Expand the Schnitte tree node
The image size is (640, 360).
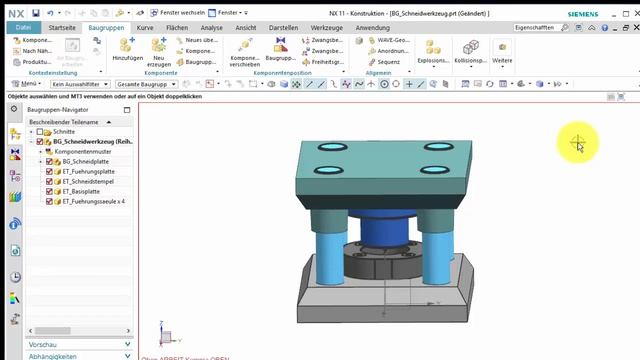pyautogui.click(x=31, y=132)
